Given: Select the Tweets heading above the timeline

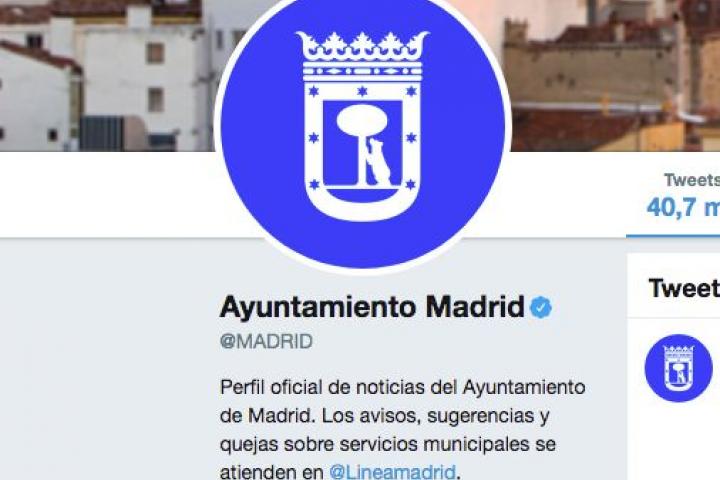Looking at the screenshot, I should [684, 288].
